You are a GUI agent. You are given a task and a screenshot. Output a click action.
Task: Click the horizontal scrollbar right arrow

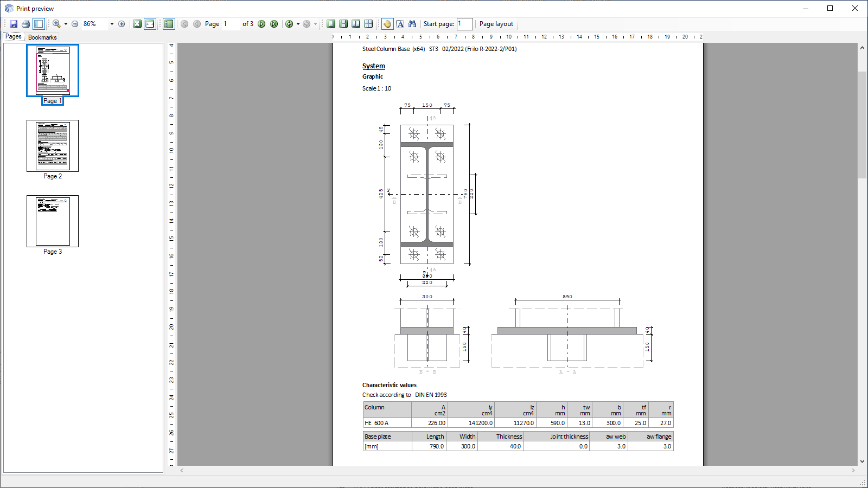(853, 471)
